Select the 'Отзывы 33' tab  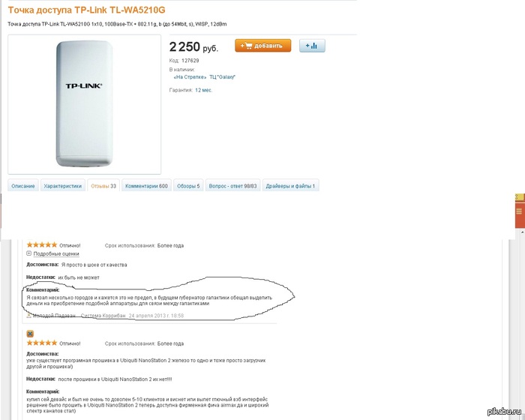click(x=103, y=186)
